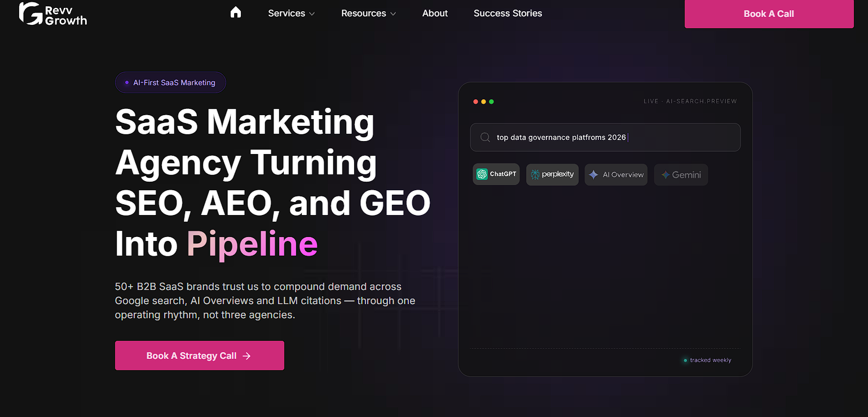Click the yellow window dot
The width and height of the screenshot is (868, 417).
click(x=483, y=102)
